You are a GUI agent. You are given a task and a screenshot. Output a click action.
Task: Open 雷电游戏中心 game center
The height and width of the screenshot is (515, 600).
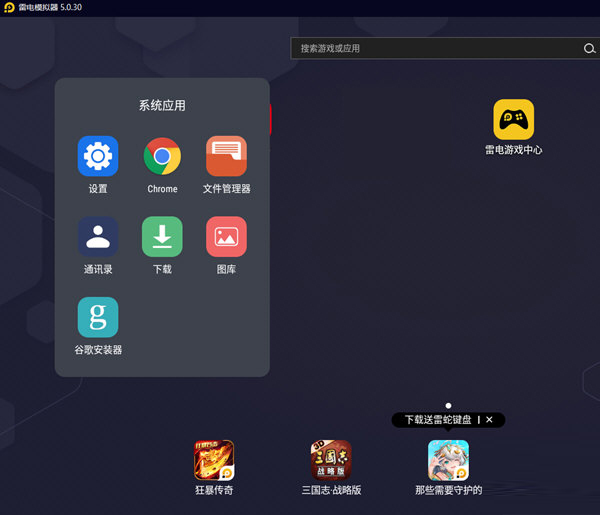point(514,119)
